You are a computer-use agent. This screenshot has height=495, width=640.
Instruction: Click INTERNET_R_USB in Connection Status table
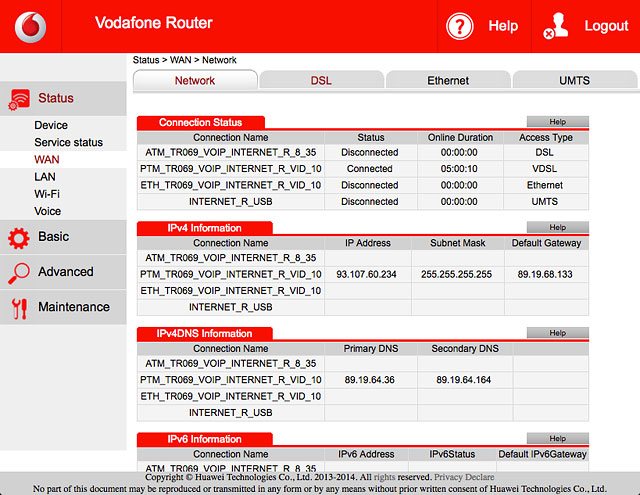click(231, 202)
